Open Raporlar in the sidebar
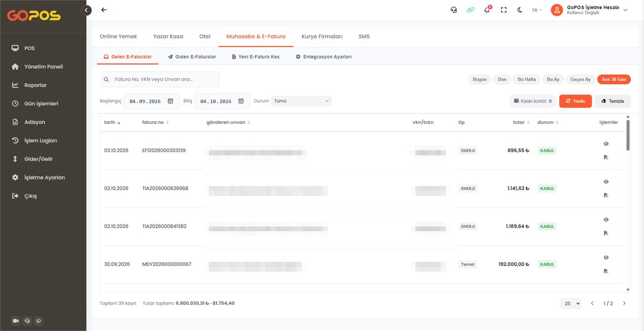This screenshot has height=331, width=644. click(x=35, y=85)
